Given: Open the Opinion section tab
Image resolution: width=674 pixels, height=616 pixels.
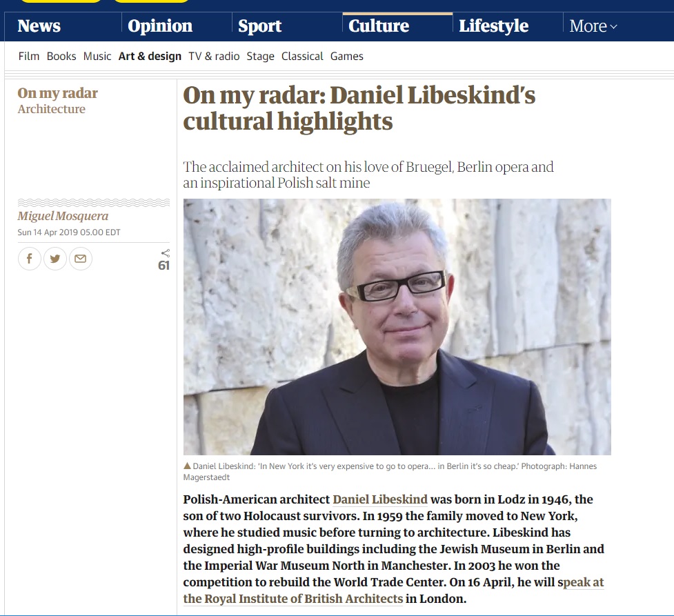Looking at the screenshot, I should 160,26.
